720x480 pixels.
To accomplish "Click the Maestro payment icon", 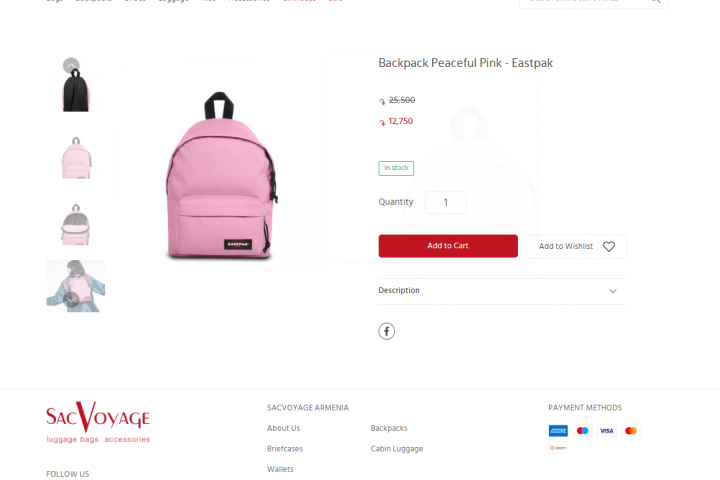I will tap(582, 430).
